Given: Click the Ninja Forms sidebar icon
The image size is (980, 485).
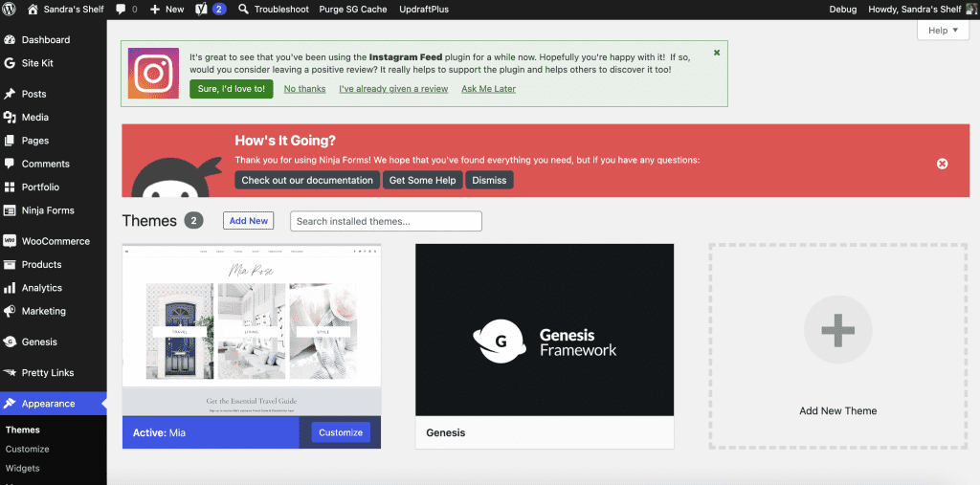Looking at the screenshot, I should 10,210.
